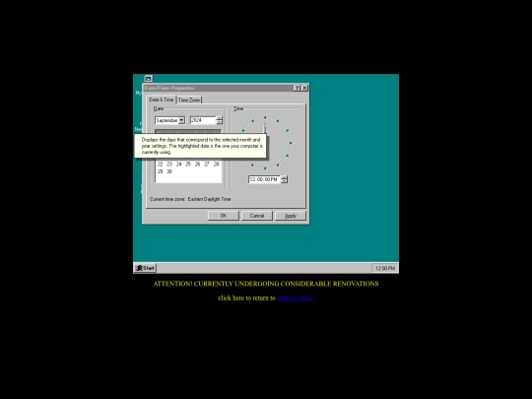Open the Time Zone tab
This screenshot has height=399, width=532.
(189, 100)
